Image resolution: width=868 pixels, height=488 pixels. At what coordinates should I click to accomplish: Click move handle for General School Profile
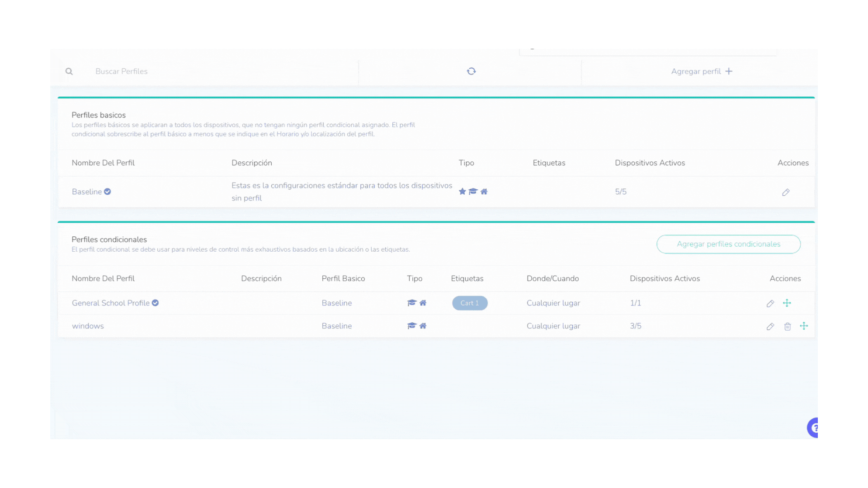pyautogui.click(x=787, y=303)
